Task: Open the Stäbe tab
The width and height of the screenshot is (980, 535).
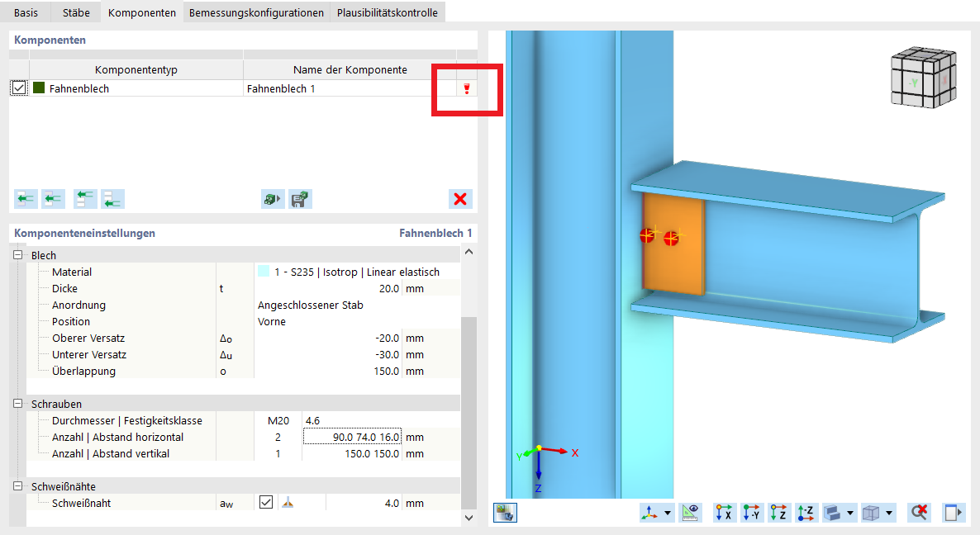Action: coord(76,12)
